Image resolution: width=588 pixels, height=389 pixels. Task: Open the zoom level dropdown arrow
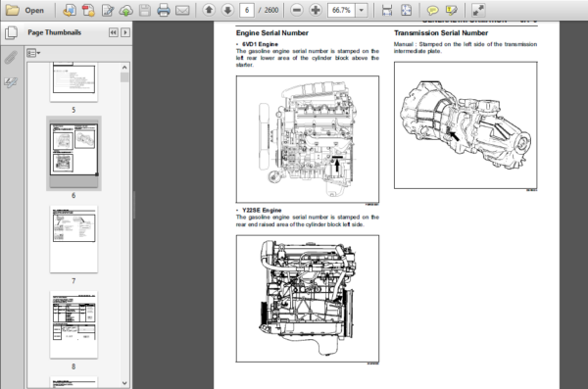pyautogui.click(x=362, y=10)
